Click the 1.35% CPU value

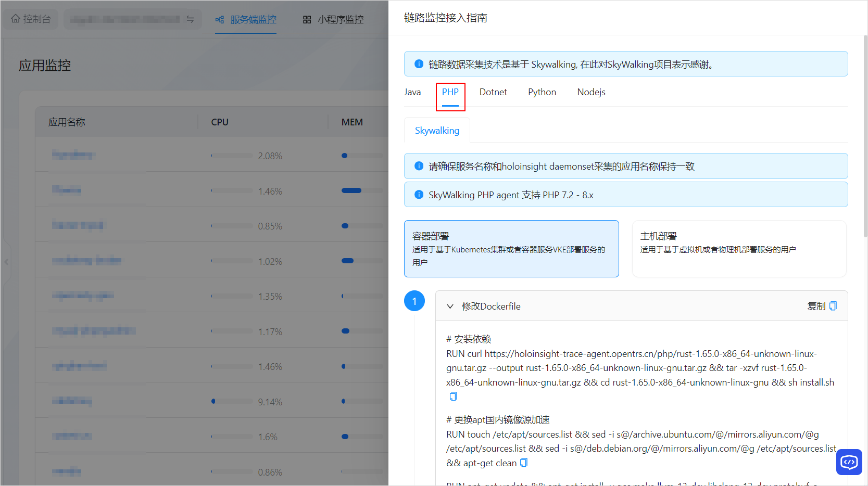tap(270, 296)
